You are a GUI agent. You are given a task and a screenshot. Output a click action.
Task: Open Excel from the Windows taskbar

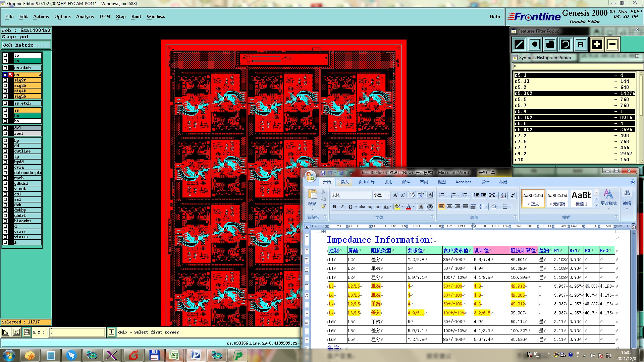(174, 355)
